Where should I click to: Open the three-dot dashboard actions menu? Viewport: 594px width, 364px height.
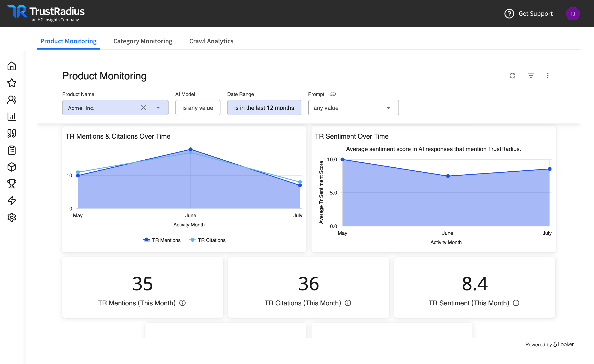click(x=548, y=76)
